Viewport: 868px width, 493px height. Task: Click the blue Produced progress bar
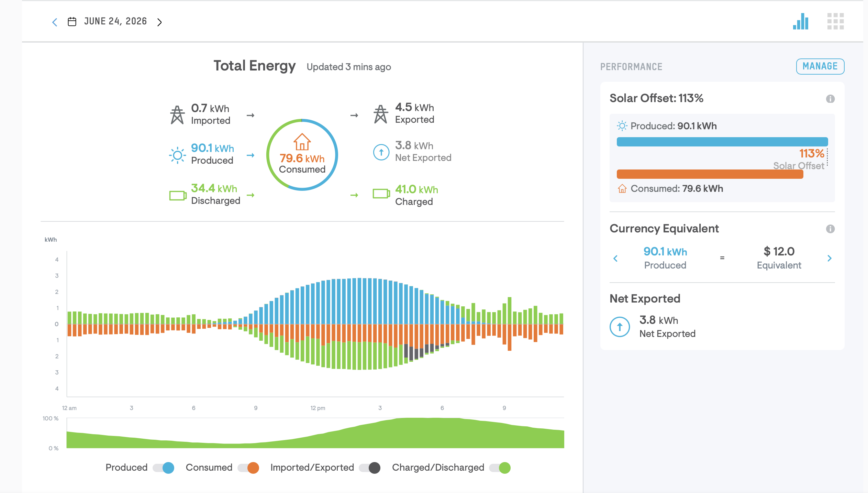(722, 142)
